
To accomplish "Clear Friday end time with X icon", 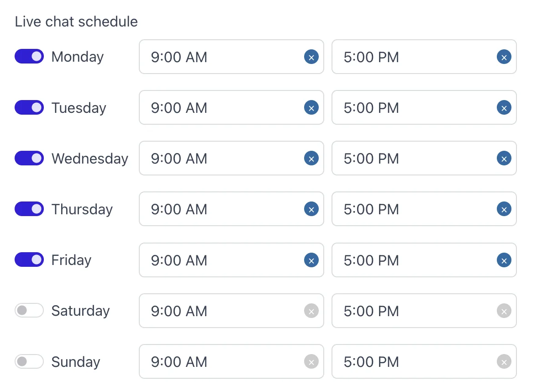I will coord(504,260).
